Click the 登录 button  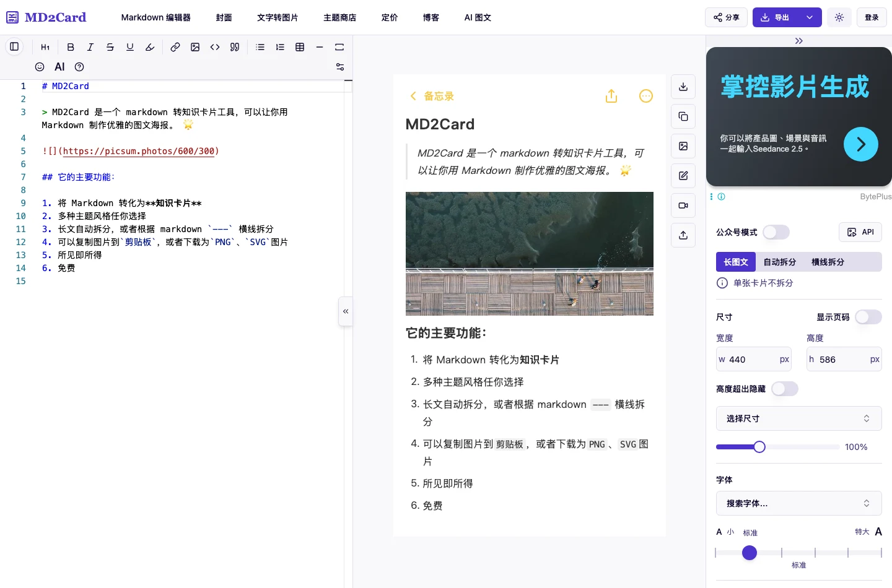(872, 17)
